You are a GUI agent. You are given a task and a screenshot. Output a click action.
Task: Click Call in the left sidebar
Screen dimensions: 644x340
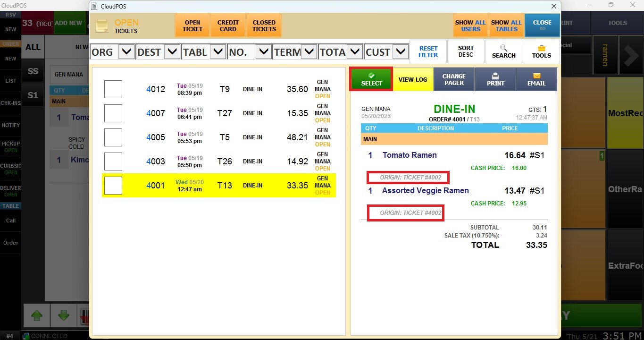tap(10, 221)
